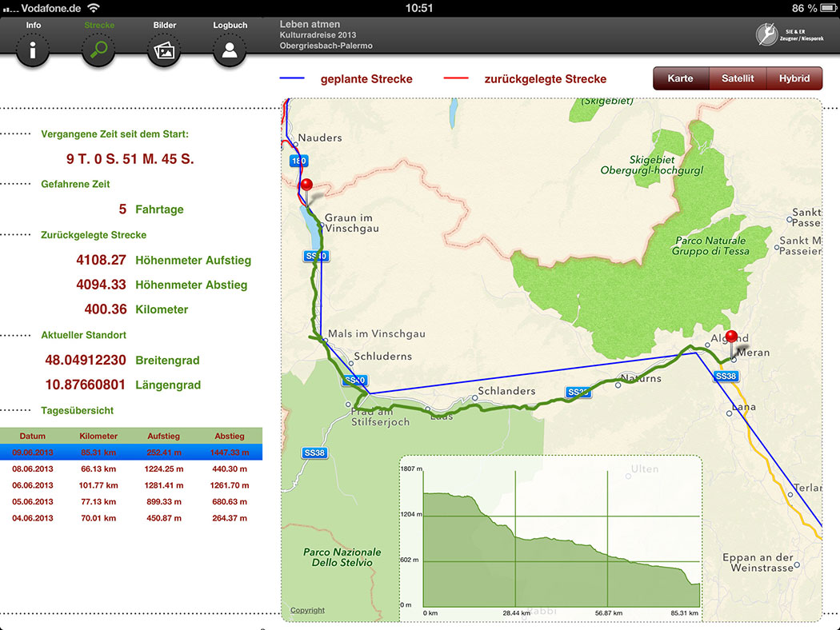Screen dimensions: 840x630
Task: Tap the 4094.33 Höhenmeter Abstieg value
Action: tap(102, 285)
